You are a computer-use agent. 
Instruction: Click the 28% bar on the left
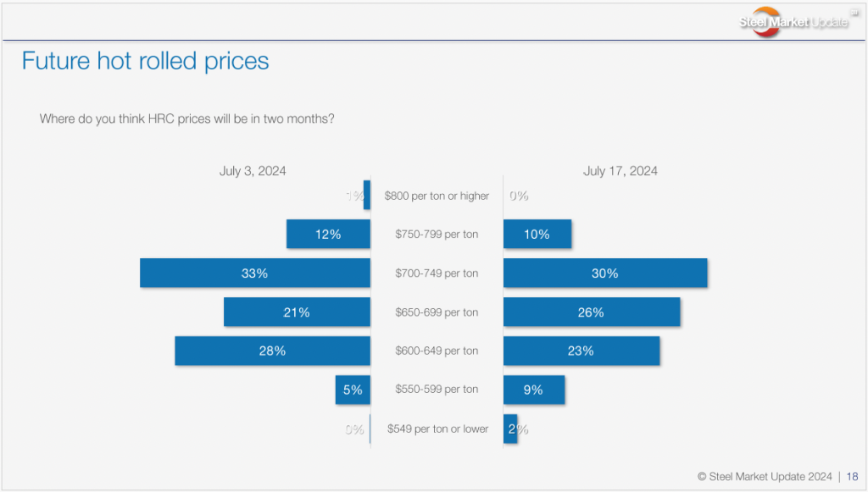[x=272, y=351]
